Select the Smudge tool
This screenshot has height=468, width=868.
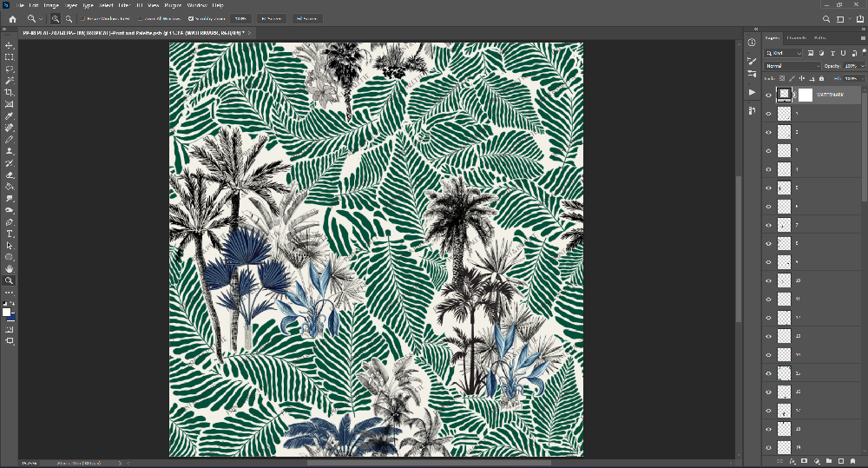click(x=10, y=198)
